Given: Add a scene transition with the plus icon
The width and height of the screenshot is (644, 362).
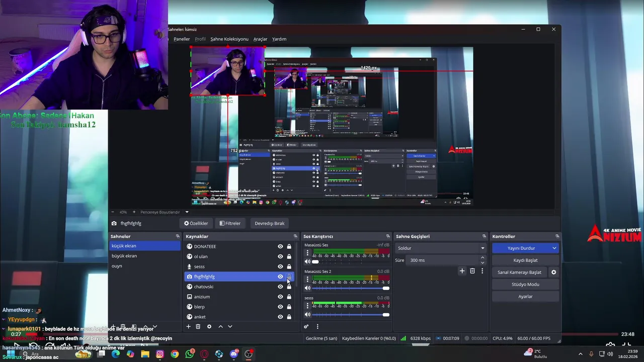Looking at the screenshot, I should coord(462,271).
